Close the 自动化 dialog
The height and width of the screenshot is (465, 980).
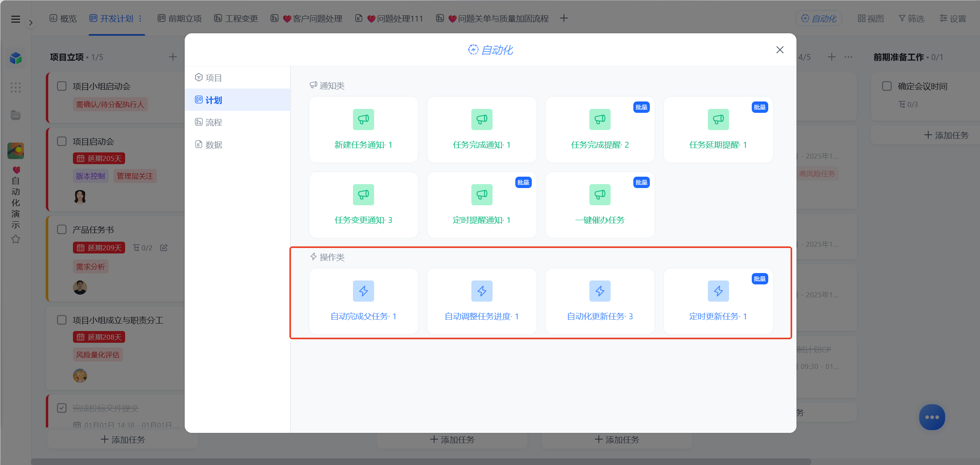click(x=780, y=50)
